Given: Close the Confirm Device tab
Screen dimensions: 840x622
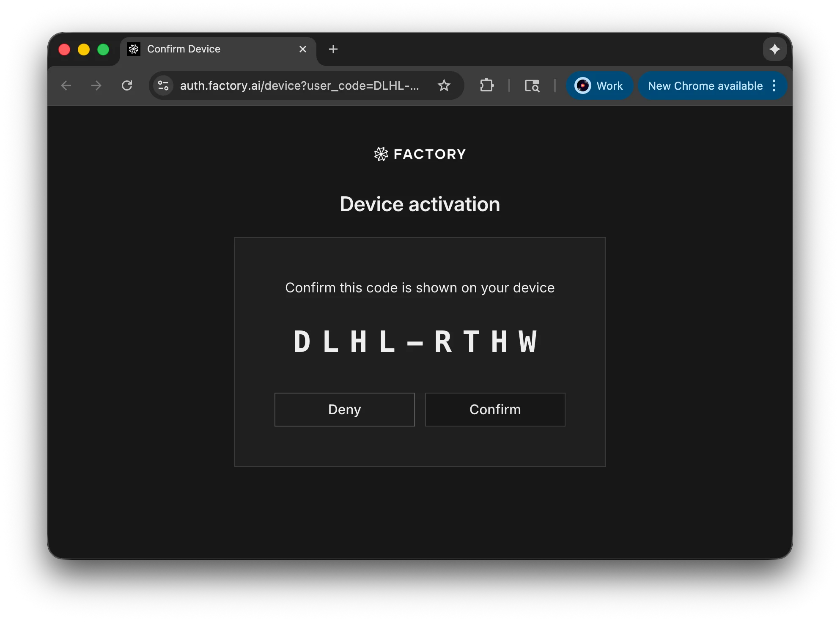Looking at the screenshot, I should (x=303, y=49).
